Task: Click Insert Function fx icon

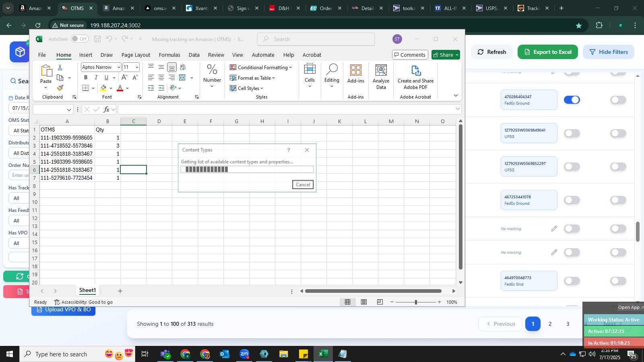Action: 107,109
